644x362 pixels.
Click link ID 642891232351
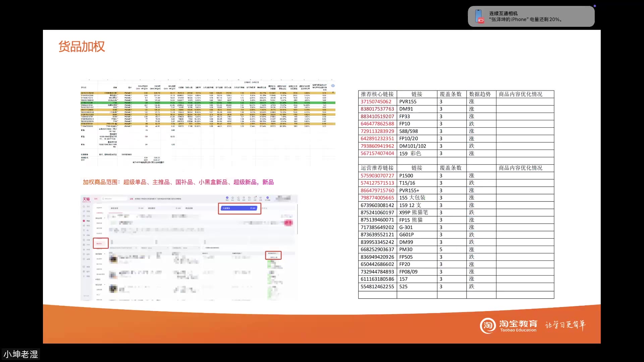pyautogui.click(x=377, y=138)
